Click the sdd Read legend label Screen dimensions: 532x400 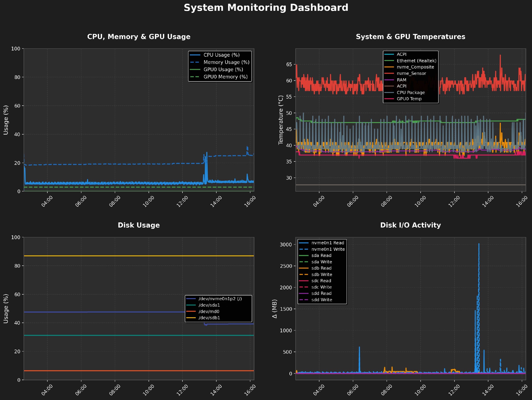[321, 293]
